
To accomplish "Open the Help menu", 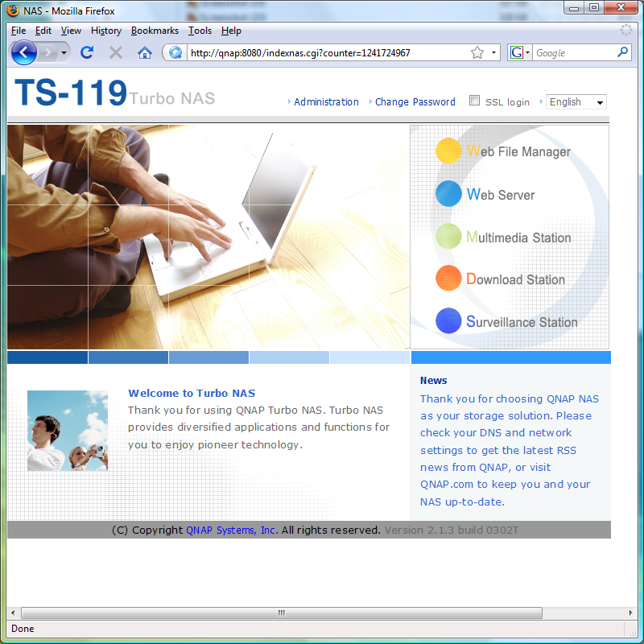I will pos(231,31).
